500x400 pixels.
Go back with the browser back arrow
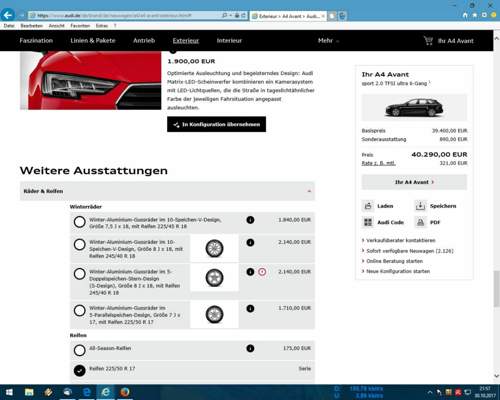(x=8, y=15)
